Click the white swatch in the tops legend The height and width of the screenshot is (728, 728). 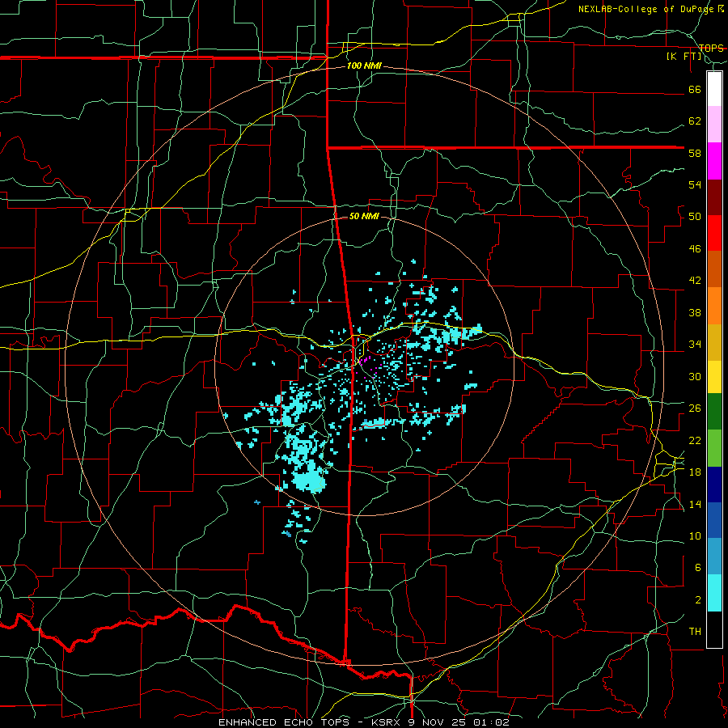point(714,89)
